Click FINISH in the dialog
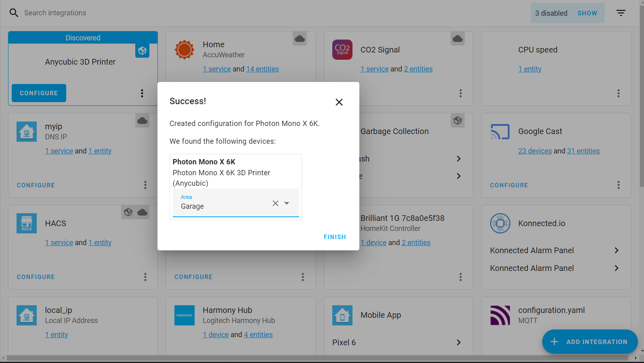The width and height of the screenshot is (644, 363). coord(335,237)
